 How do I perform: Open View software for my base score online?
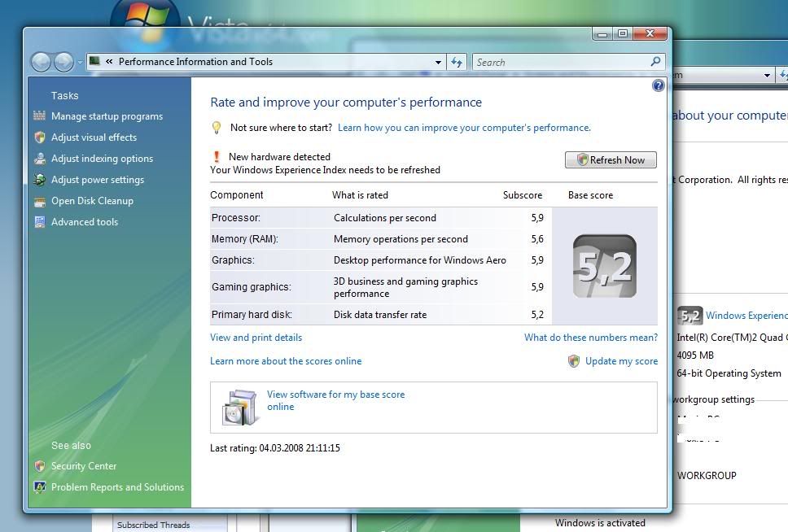click(x=335, y=400)
